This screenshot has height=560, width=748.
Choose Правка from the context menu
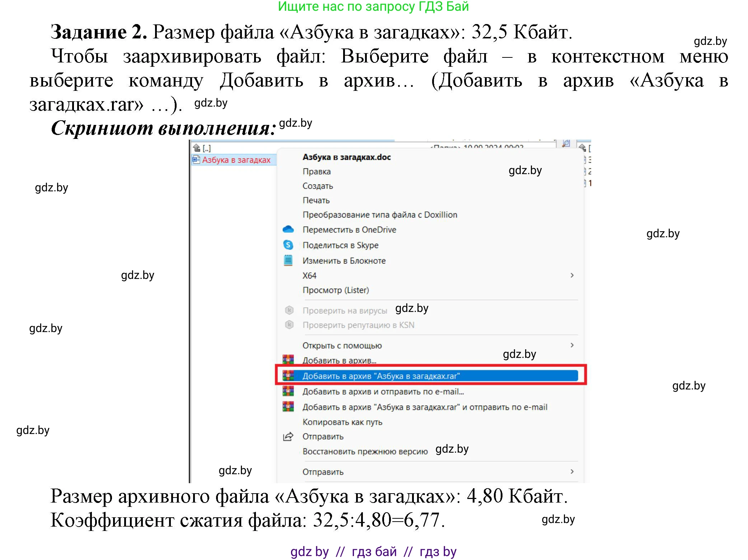317,171
